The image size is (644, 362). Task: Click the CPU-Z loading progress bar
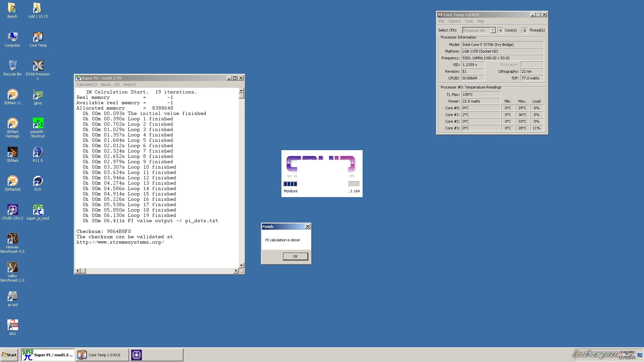tap(321, 184)
